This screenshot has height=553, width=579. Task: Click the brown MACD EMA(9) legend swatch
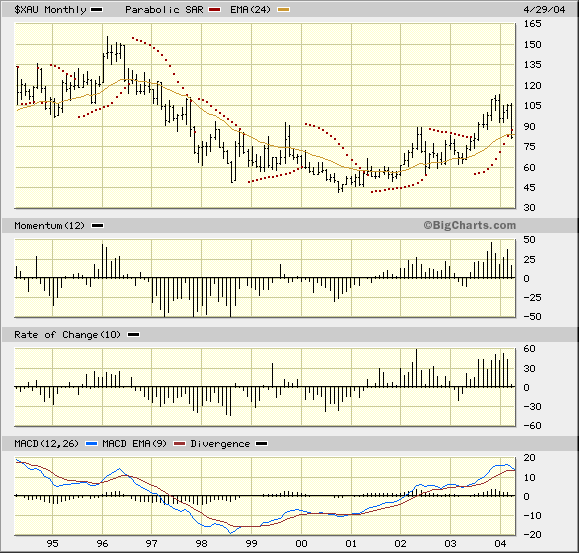point(179,444)
